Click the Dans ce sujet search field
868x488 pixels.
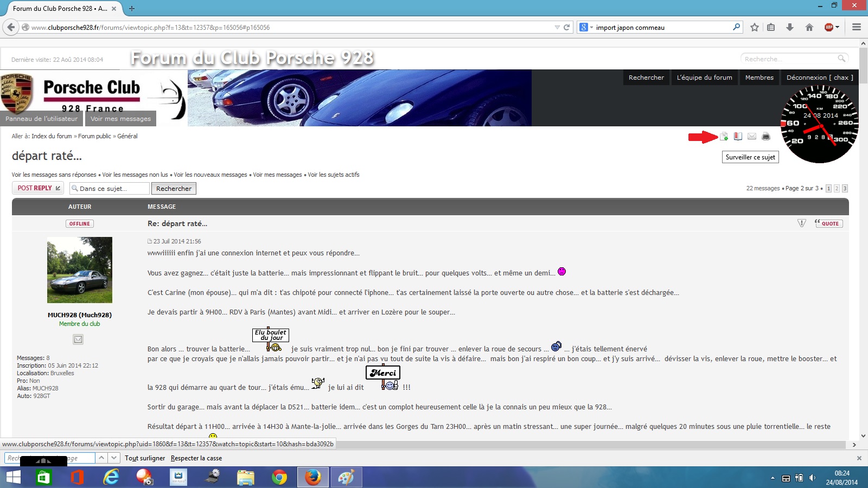point(110,189)
